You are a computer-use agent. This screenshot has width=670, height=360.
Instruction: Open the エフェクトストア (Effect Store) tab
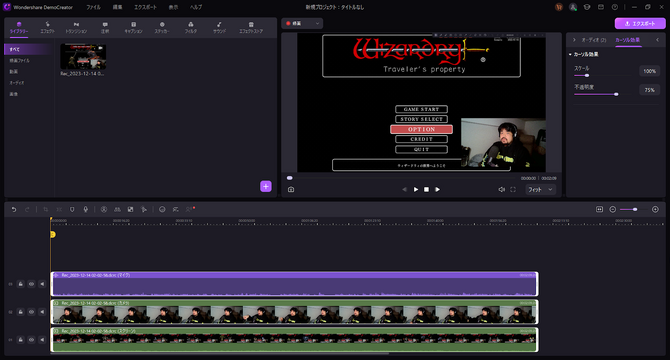pos(251,28)
